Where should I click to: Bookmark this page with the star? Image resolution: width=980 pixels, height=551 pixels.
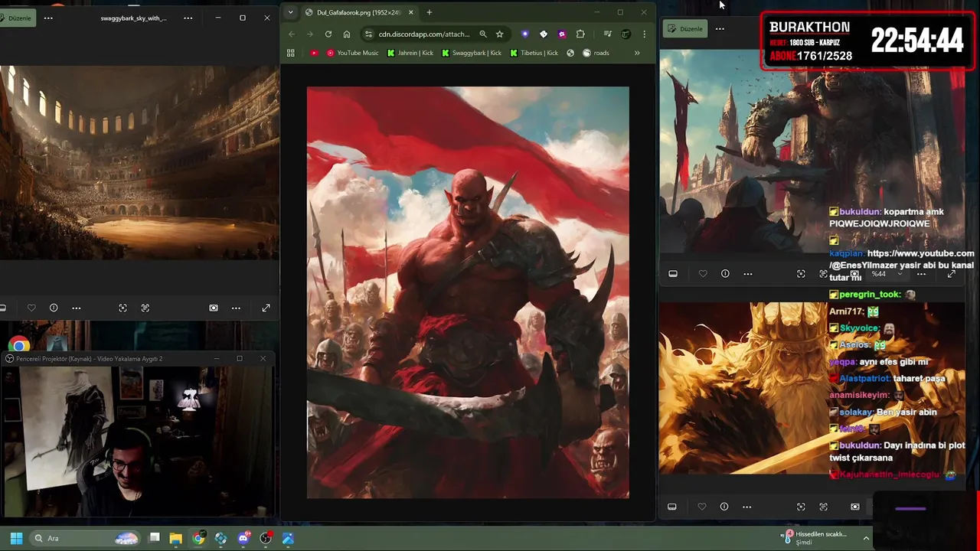pos(500,34)
